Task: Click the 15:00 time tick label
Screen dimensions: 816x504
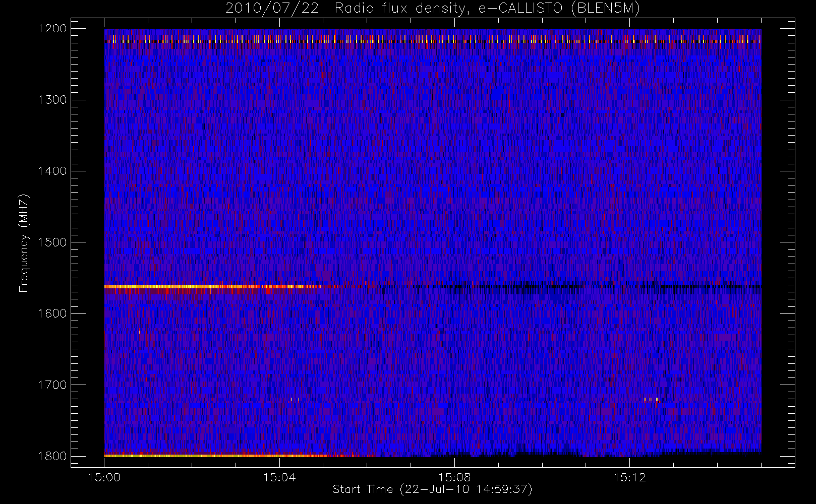Action: (104, 477)
